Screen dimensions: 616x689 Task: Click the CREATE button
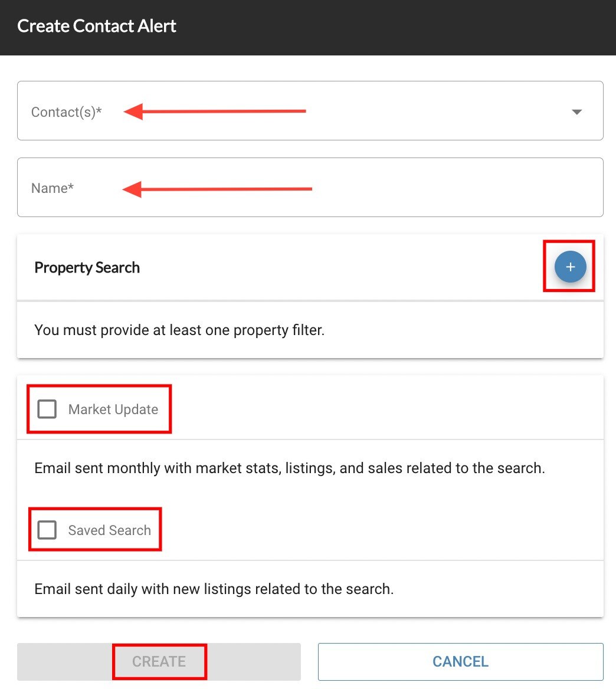click(159, 662)
